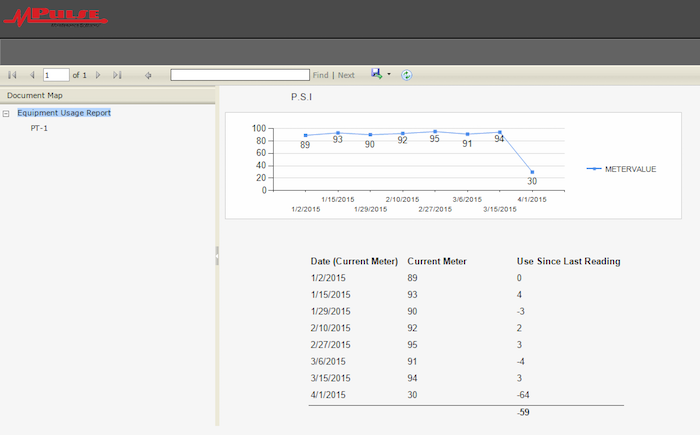The image size is (700, 435).
Task: Click the METERVALUE legend marker
Action: [594, 169]
